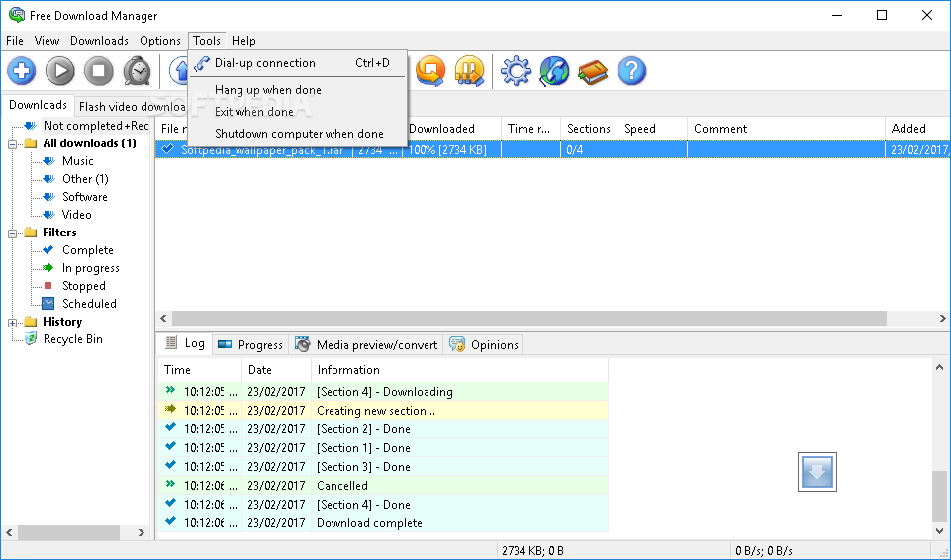Switch to Flash video downloads tab
This screenshot has height=560, width=951.
(132, 107)
